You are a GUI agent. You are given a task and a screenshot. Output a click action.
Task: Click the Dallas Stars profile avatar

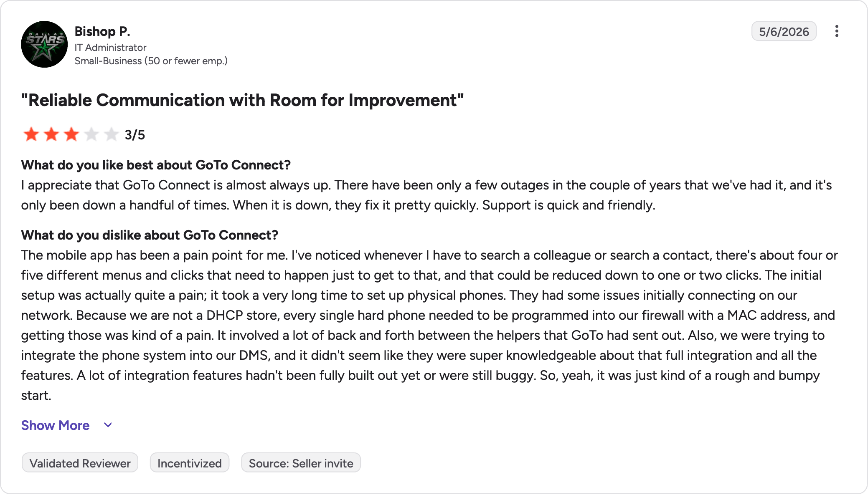tap(44, 44)
